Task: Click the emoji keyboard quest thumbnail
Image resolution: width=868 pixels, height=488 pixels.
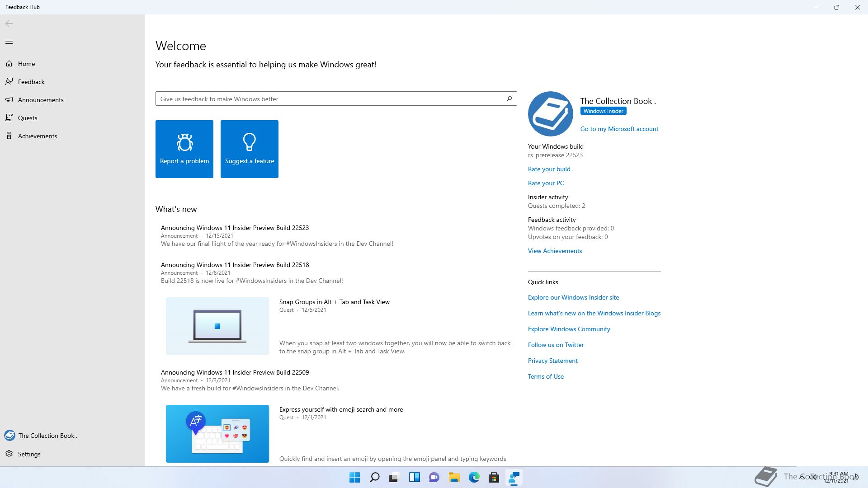Action: (217, 434)
